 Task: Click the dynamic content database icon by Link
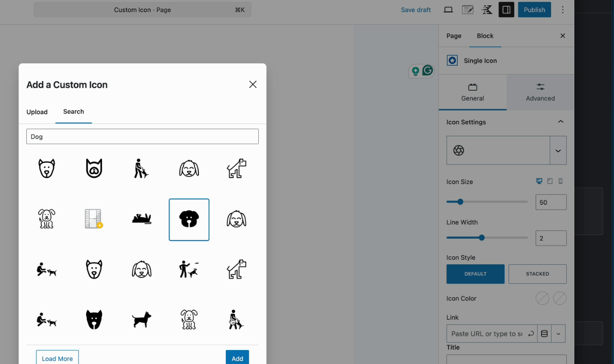coord(544,334)
